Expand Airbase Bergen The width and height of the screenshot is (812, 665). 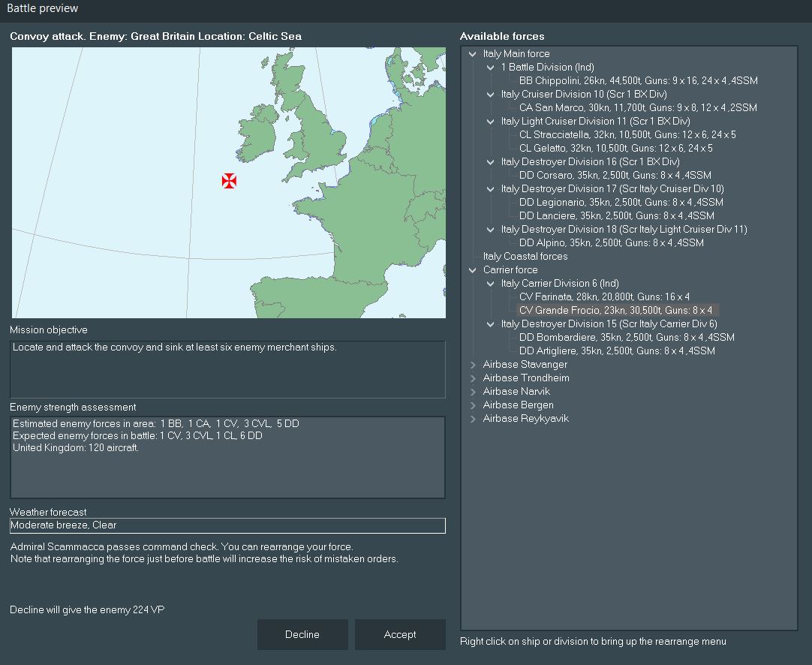pyautogui.click(x=472, y=405)
